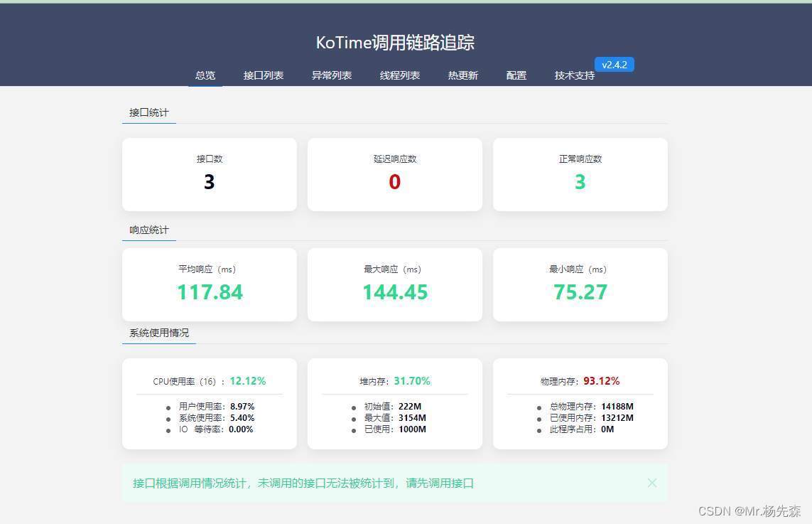Viewport: 812px width, 524px height.
Task: Click the 接口数 statistic card
Action: coord(210,174)
